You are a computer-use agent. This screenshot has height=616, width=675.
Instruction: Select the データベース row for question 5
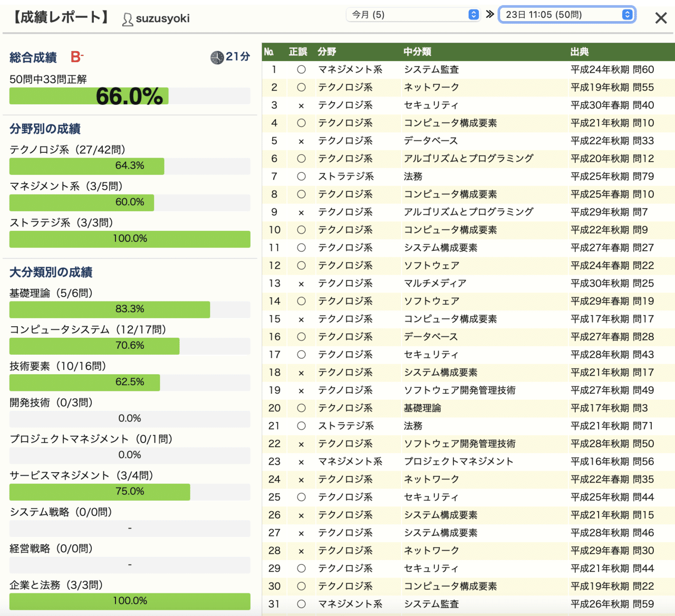coord(432,141)
